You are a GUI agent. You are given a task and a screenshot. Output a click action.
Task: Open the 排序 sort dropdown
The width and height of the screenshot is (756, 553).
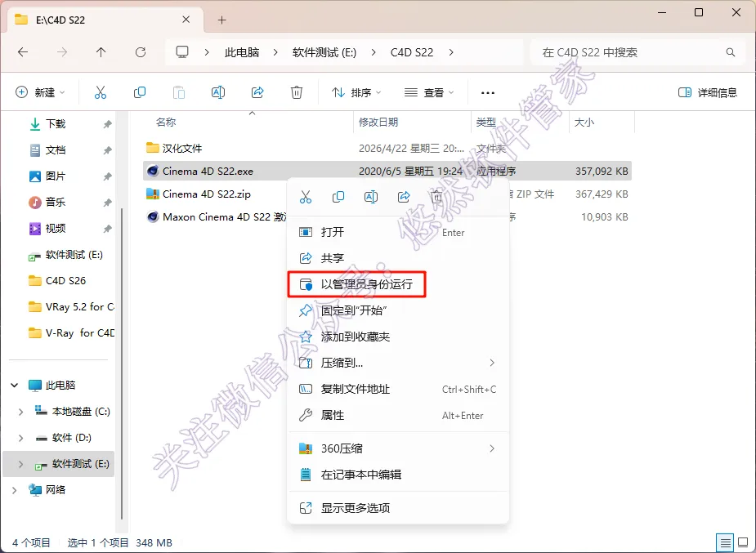pos(356,92)
